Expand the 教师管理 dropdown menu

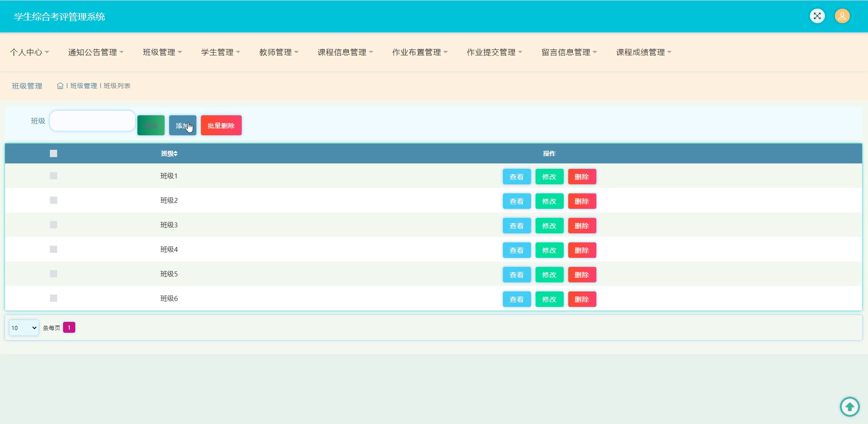[x=279, y=52]
